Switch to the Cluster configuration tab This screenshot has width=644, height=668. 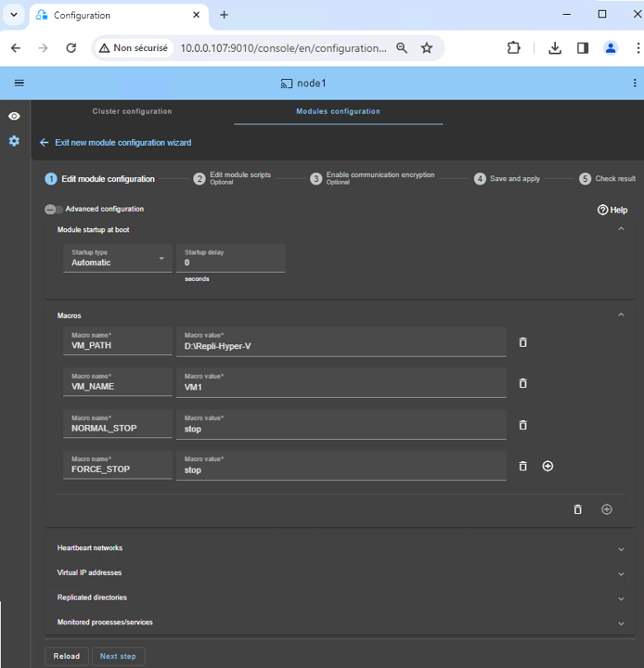[x=132, y=111]
